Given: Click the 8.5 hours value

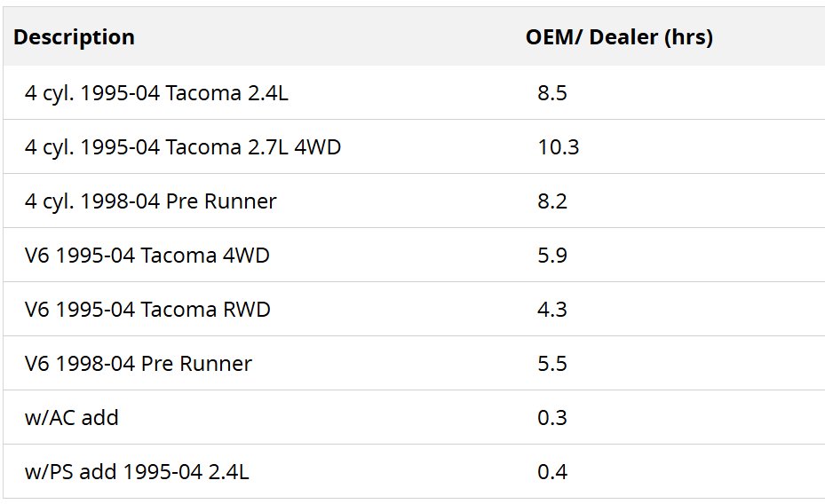Looking at the screenshot, I should click(552, 93).
